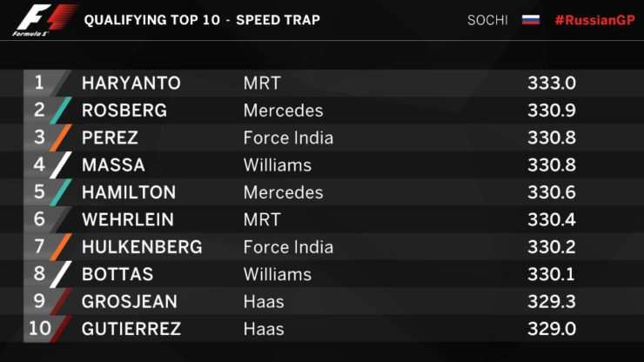
Task: Click Grosjean's red Haas team stripe
Action: click(61, 301)
